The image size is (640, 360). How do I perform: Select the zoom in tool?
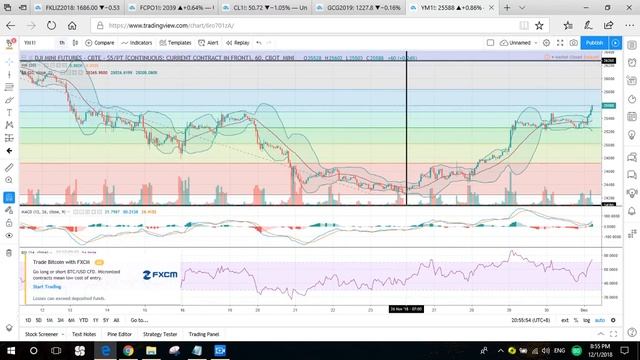[9, 180]
